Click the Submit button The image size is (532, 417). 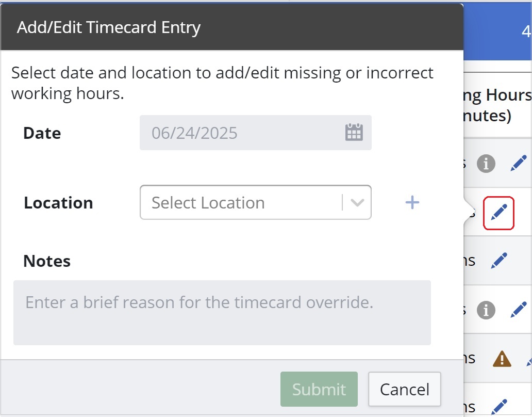point(319,389)
